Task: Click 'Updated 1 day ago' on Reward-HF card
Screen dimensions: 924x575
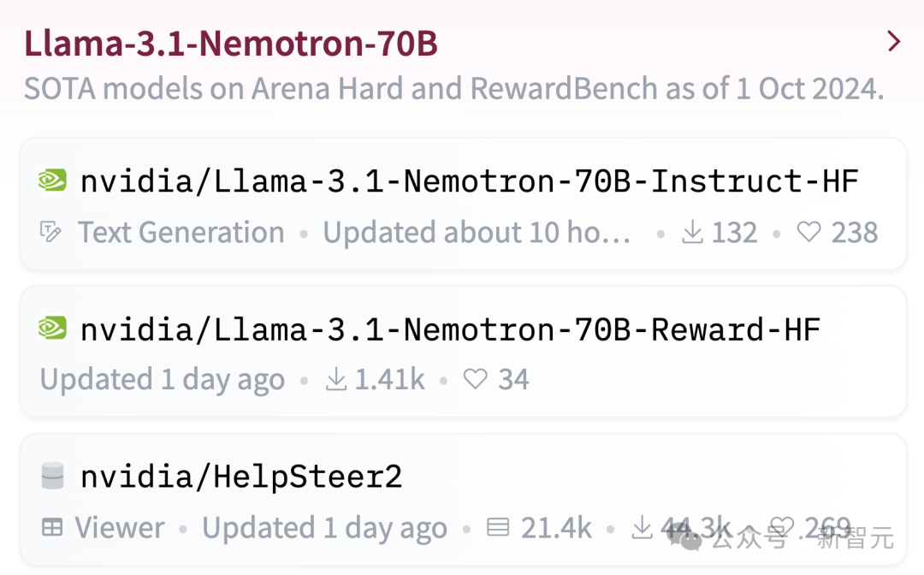Action: click(162, 380)
